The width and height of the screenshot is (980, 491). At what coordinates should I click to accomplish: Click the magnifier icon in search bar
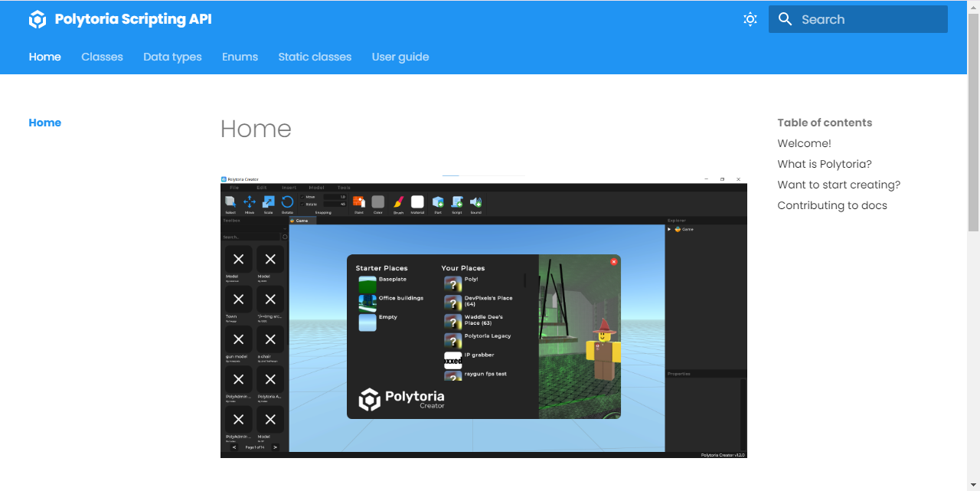coord(785,19)
